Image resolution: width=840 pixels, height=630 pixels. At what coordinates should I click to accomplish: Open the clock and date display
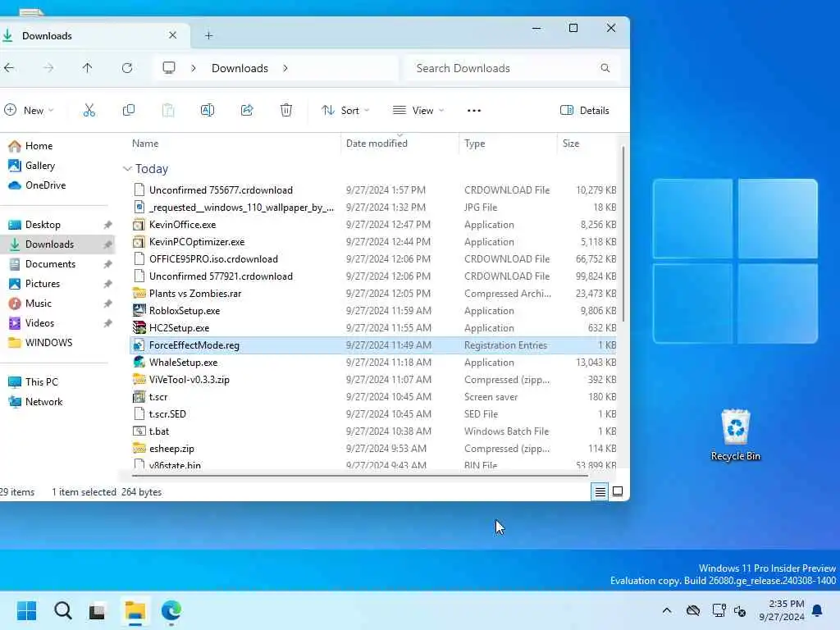[782, 610]
